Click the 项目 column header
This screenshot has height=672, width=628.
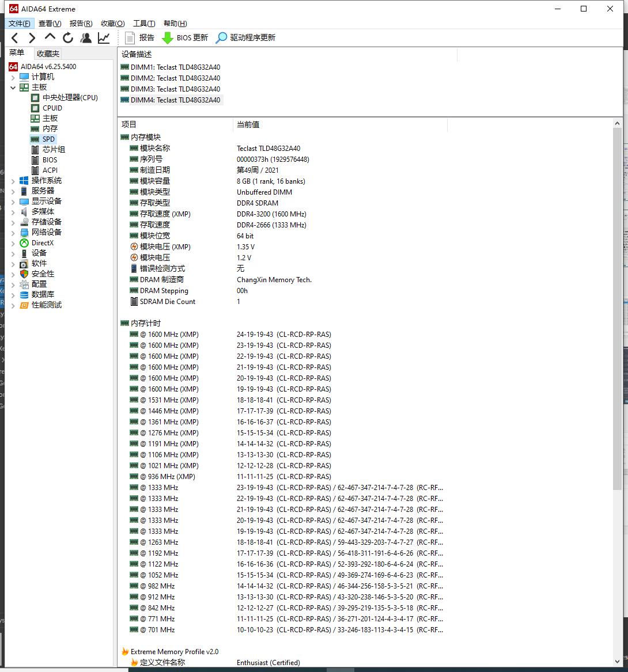tap(175, 125)
